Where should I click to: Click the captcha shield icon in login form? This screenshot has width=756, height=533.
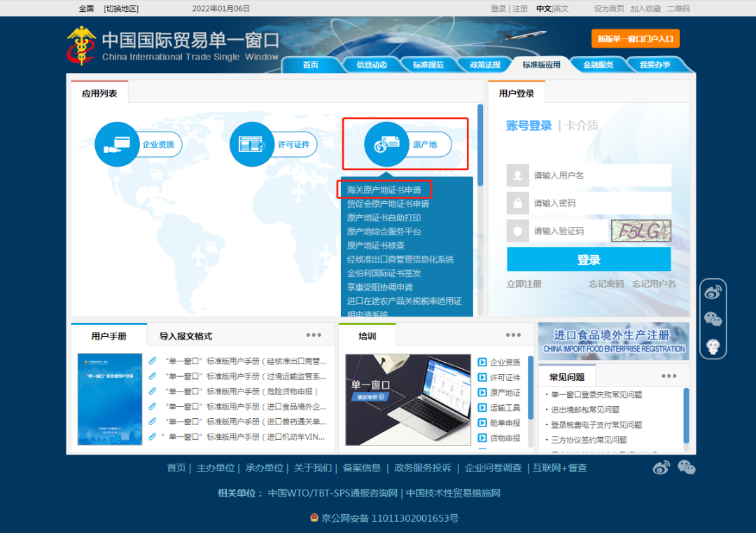(517, 231)
